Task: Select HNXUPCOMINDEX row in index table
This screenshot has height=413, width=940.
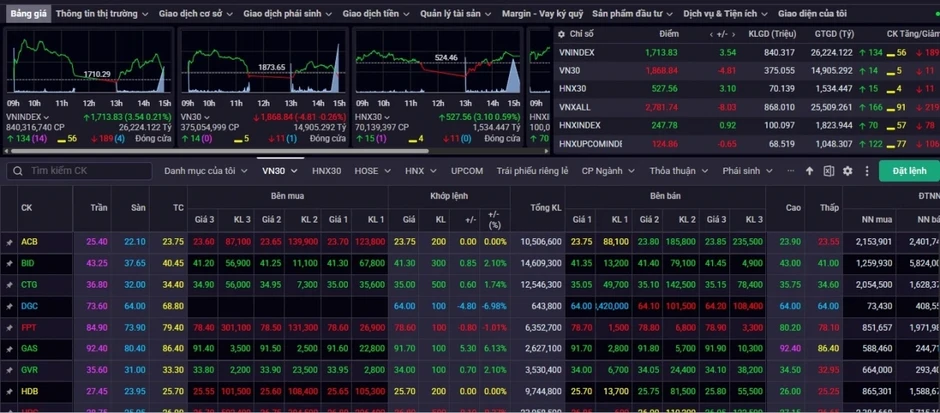Action: pos(747,144)
